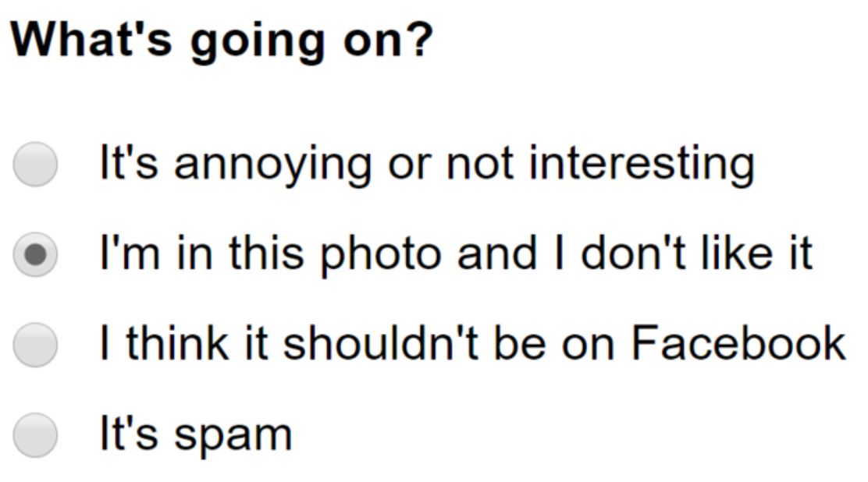This screenshot has width=868, height=482.
Task: Click the words "don't like it" in the second option
Action: point(696,254)
